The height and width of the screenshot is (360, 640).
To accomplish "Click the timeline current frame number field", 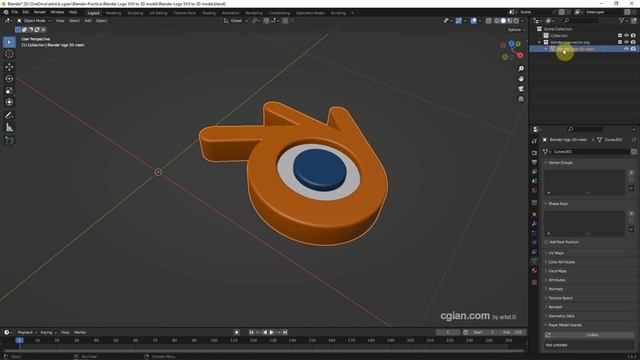I will (x=448, y=332).
